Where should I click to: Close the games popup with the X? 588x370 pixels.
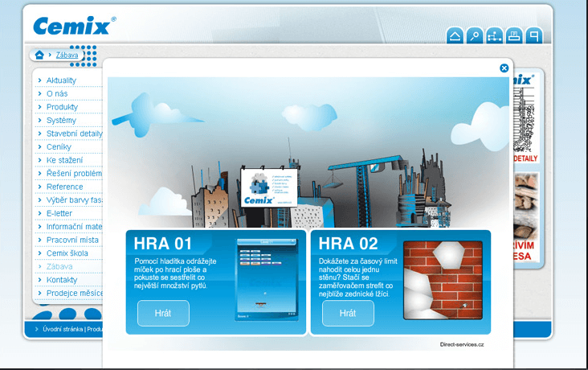point(504,68)
